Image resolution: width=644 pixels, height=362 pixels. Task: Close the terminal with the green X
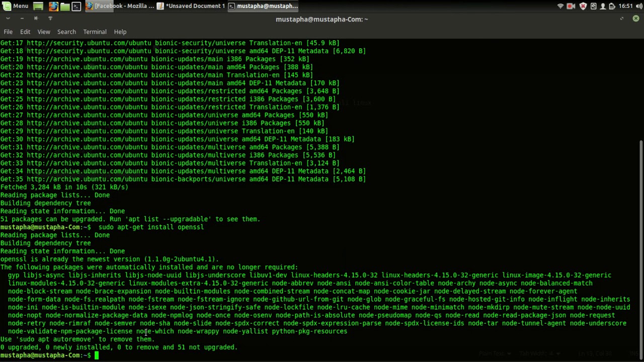point(636,19)
